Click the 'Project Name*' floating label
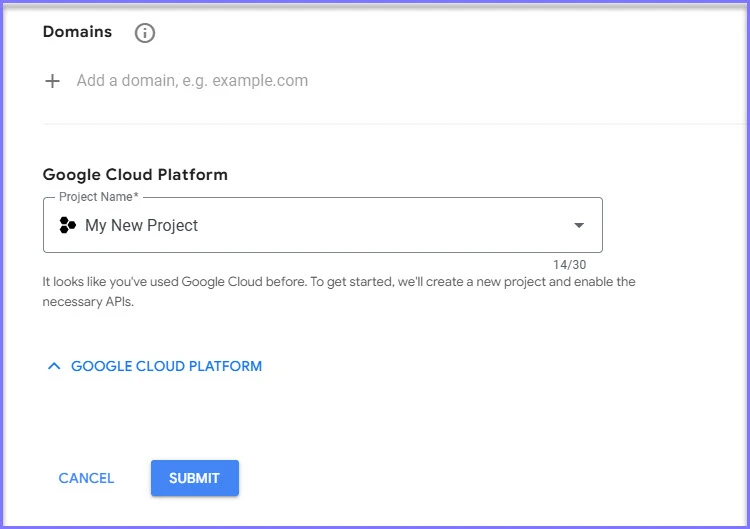Image resolution: width=750 pixels, height=529 pixels. coord(98,197)
